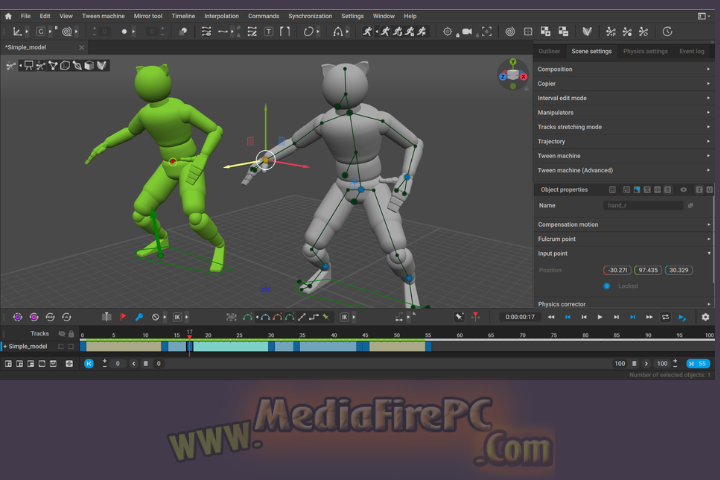Image resolution: width=720 pixels, height=480 pixels.
Task: Toggle the lock icon in the Tracks header
Action: 71,333
